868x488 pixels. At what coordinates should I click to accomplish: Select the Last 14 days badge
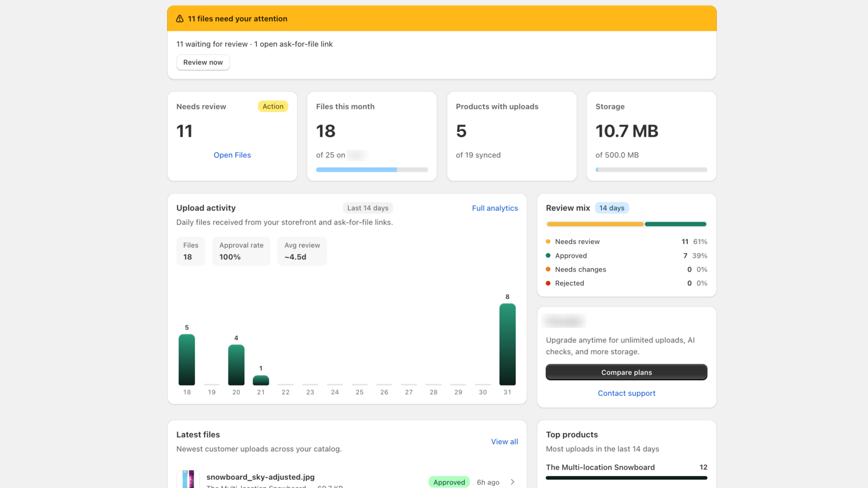point(368,208)
